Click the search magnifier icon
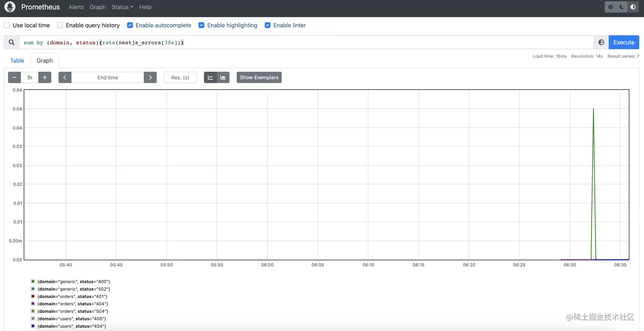The width and height of the screenshot is (644, 331). [11, 42]
